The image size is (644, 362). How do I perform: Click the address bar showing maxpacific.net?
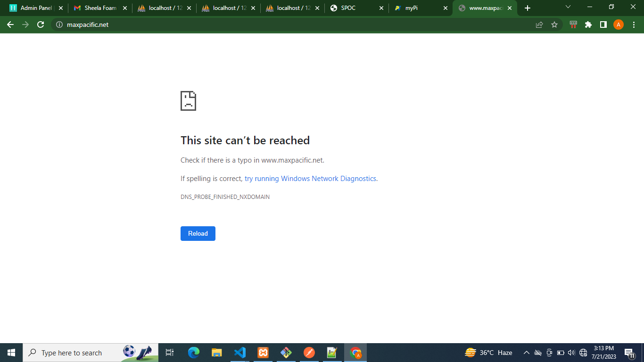point(283,25)
